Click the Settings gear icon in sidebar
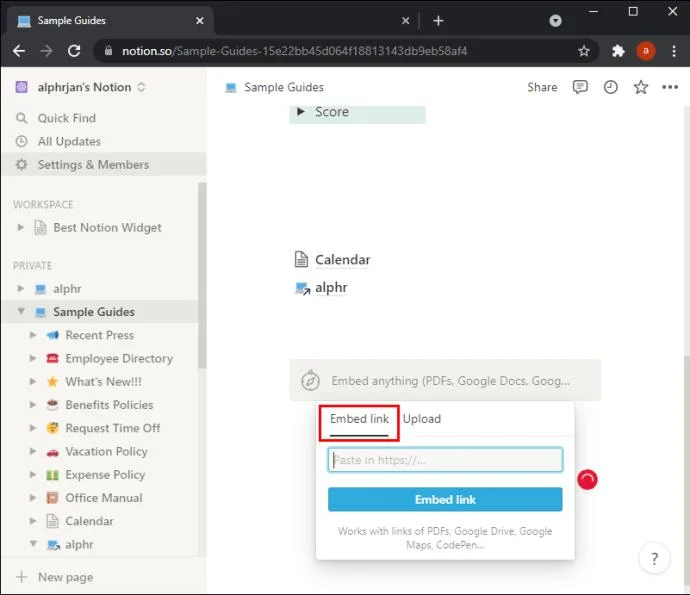Image resolution: width=690 pixels, height=595 pixels. (x=22, y=165)
